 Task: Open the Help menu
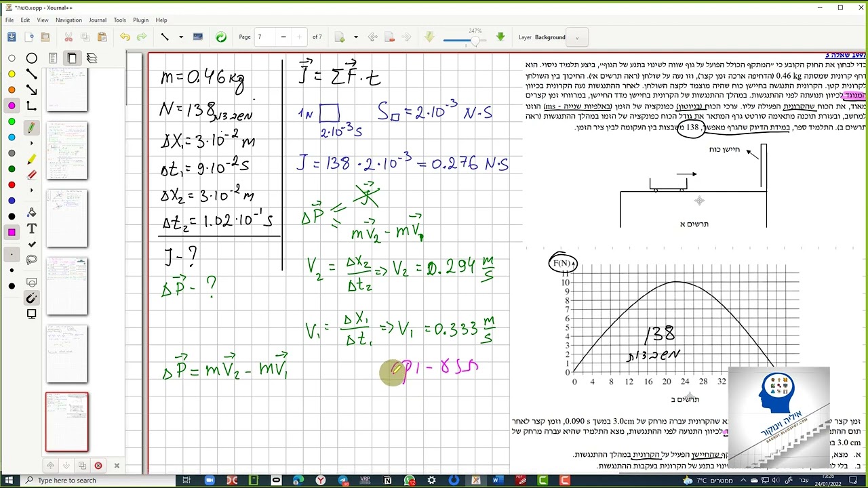click(x=161, y=20)
